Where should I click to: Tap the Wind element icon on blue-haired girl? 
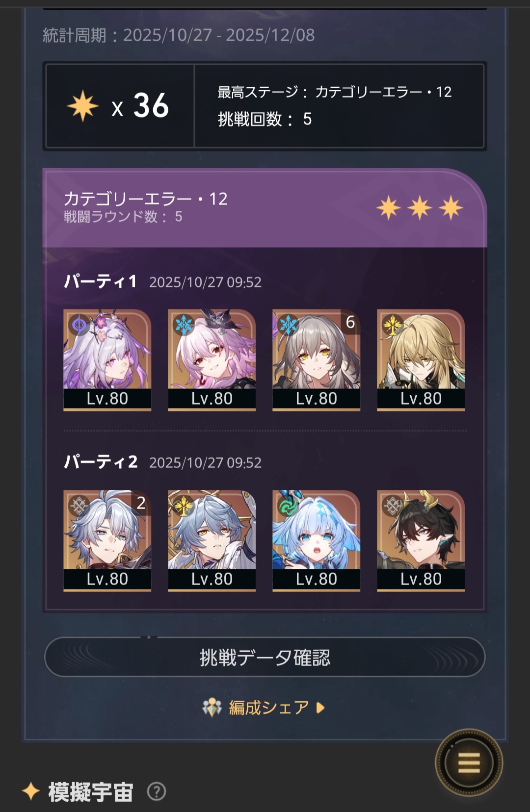click(x=289, y=505)
